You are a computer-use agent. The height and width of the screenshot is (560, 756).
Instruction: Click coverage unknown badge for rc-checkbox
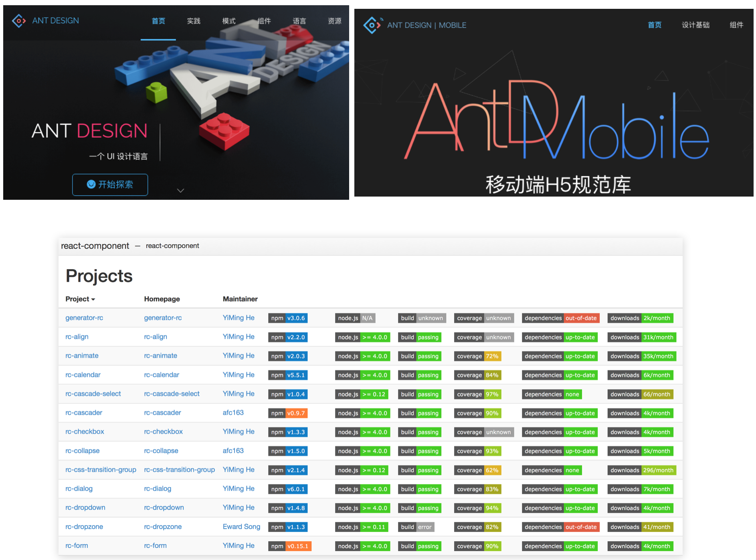click(484, 432)
